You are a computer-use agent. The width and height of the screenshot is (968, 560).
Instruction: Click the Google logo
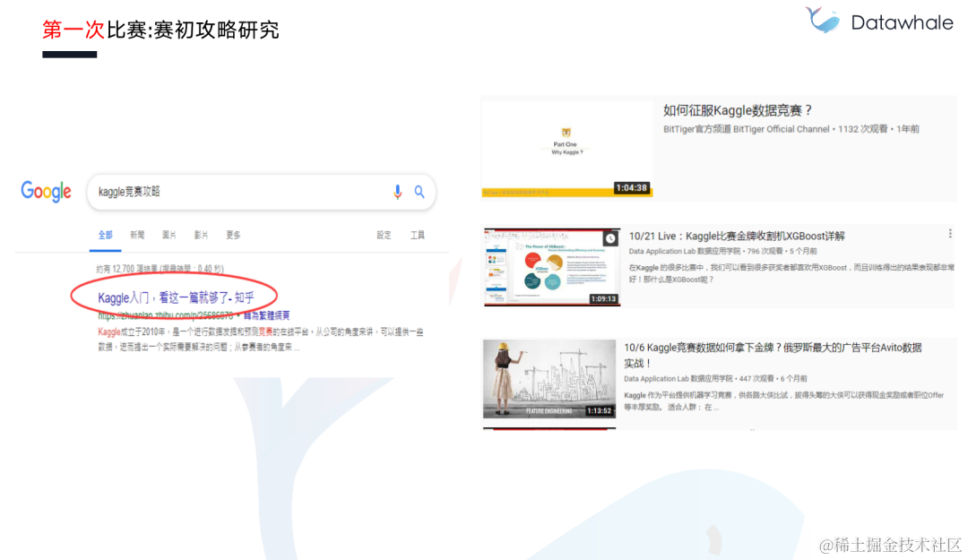47,192
